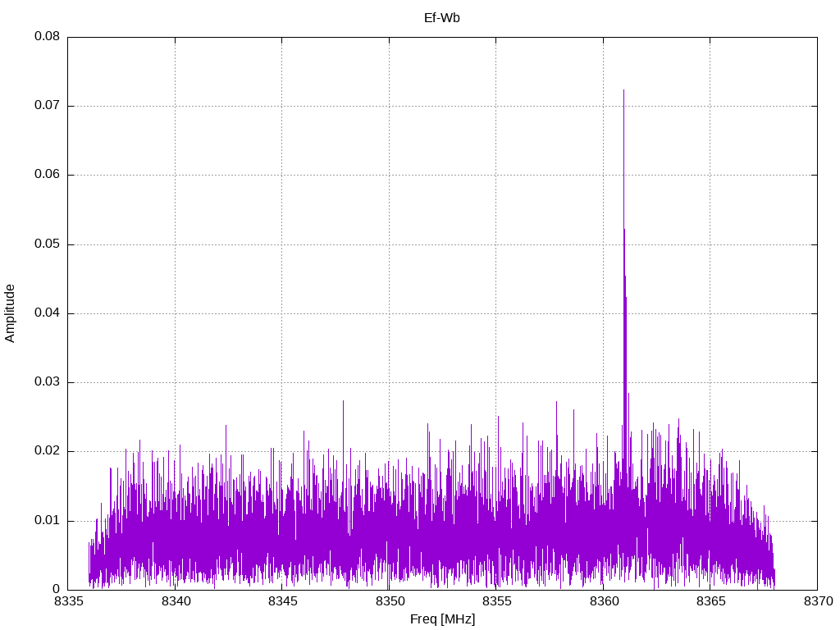This screenshot has width=840, height=630.
Task: Click the 0.08 y-axis tick label
Action: [x=47, y=37]
